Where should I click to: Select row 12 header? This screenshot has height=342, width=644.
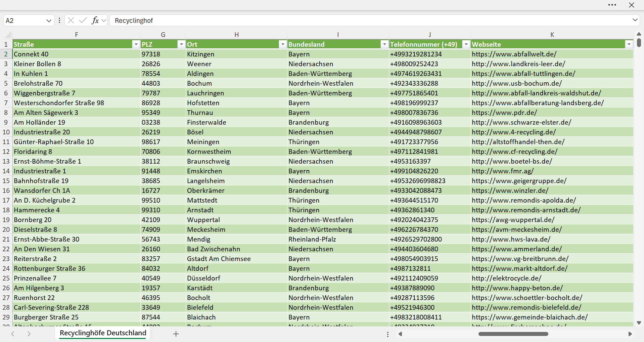6,152
